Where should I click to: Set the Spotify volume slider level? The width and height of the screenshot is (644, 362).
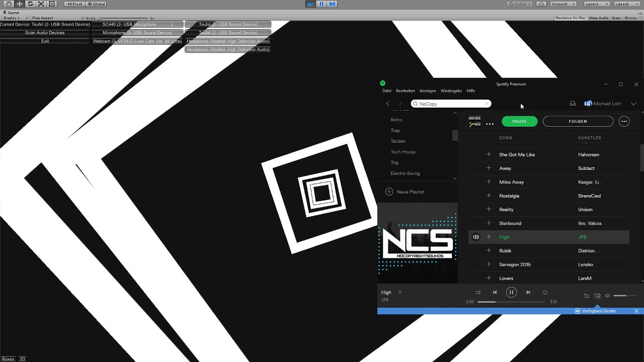[625, 296]
